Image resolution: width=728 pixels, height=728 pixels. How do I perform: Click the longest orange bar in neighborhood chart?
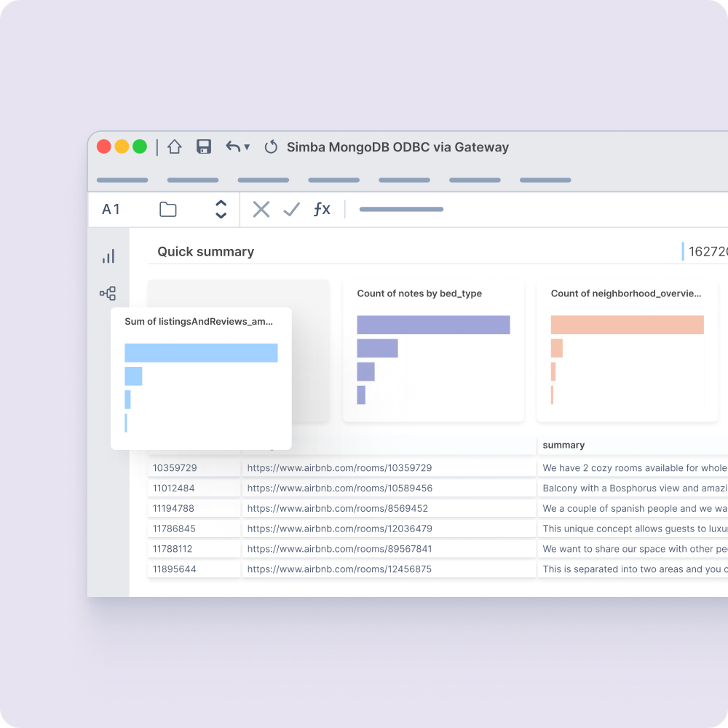coord(628,325)
